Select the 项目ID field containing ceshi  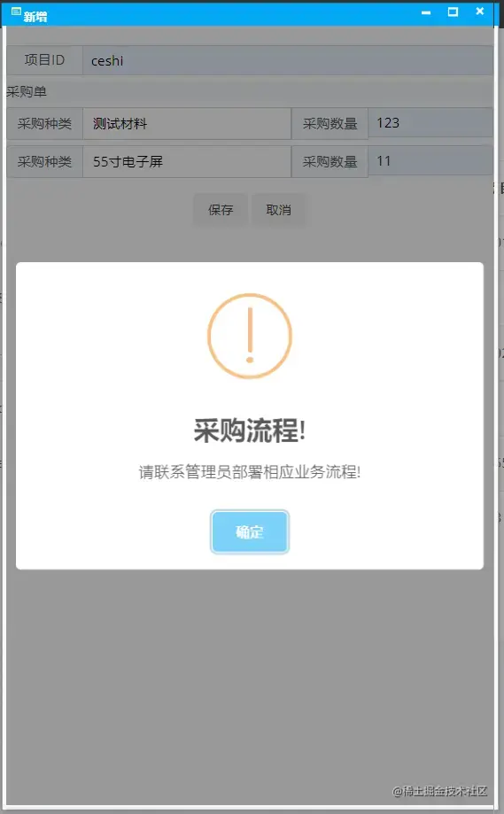288,60
